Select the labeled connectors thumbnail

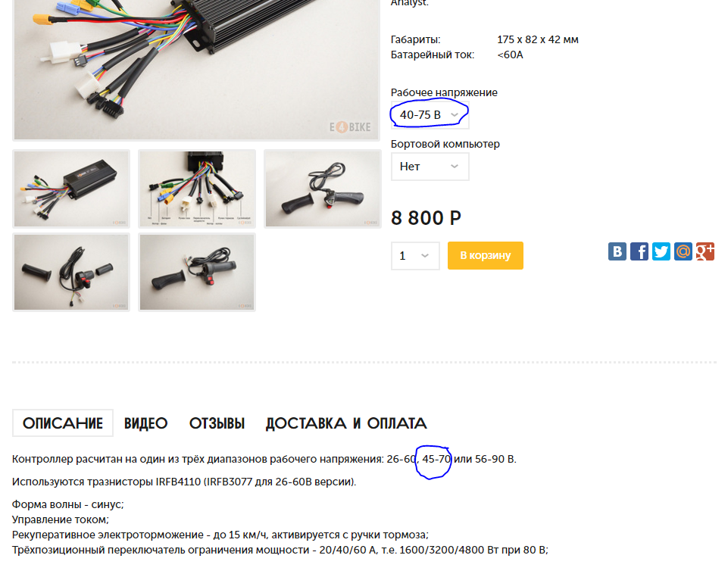197,189
